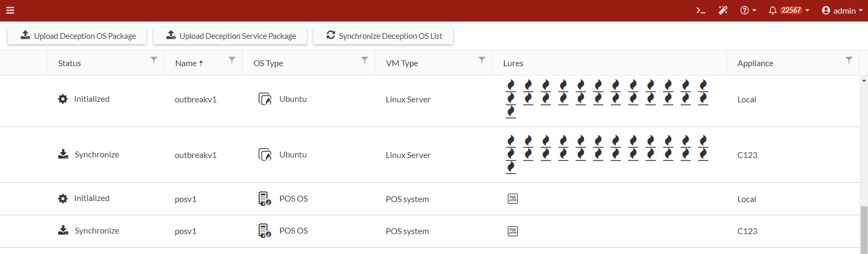Click the POS lure icon for Local posv1
Screen dimensions: 868x254
coord(513,199)
